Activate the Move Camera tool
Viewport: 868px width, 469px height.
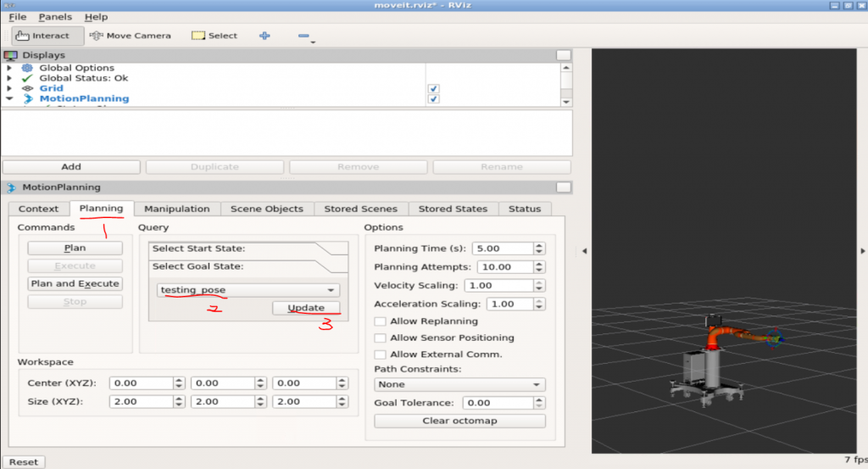pyautogui.click(x=130, y=36)
